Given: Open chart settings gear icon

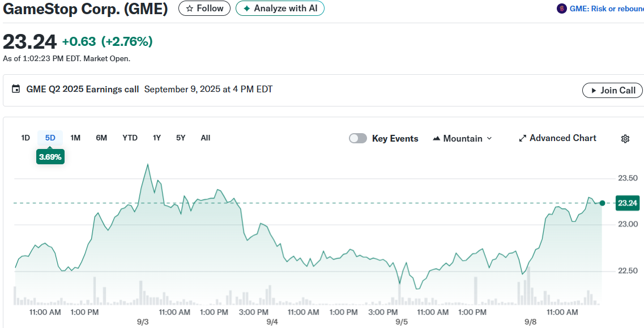Looking at the screenshot, I should coord(625,139).
